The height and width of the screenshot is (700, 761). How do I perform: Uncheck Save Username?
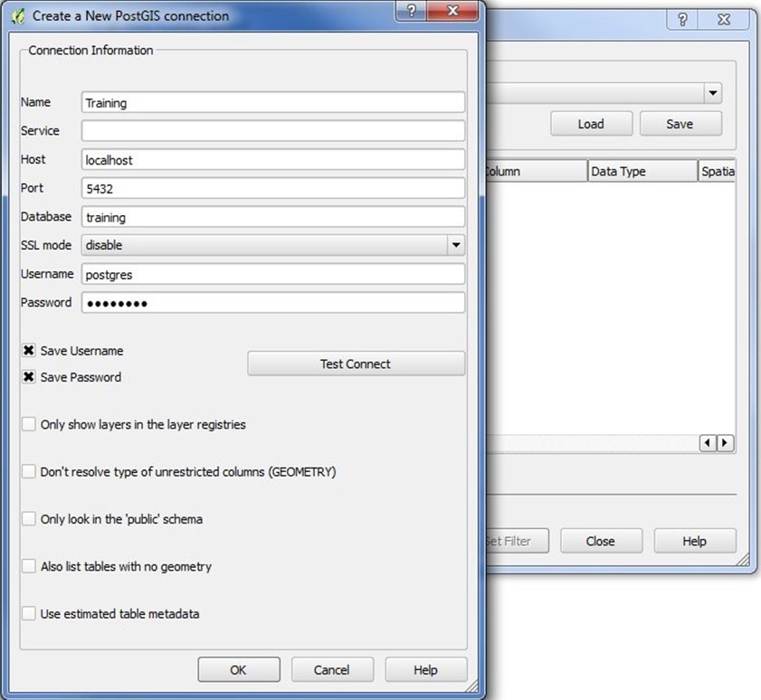coord(28,351)
